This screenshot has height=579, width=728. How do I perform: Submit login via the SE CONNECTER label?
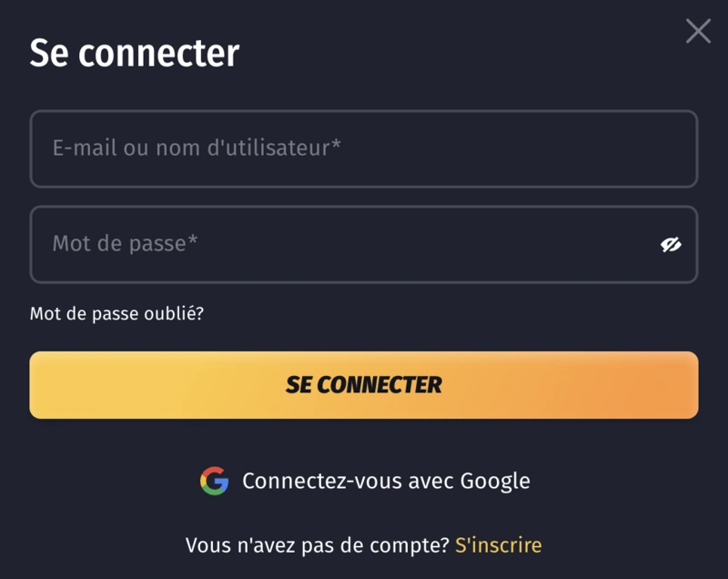[364, 385]
